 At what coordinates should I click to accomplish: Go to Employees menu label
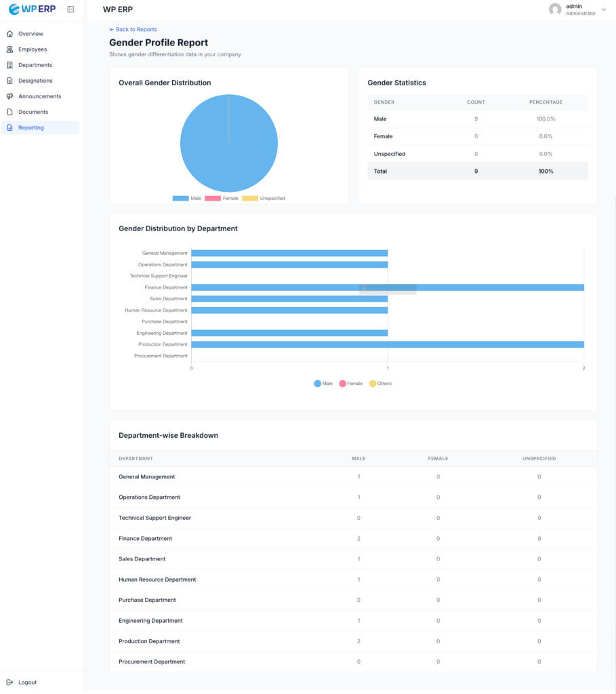point(33,49)
